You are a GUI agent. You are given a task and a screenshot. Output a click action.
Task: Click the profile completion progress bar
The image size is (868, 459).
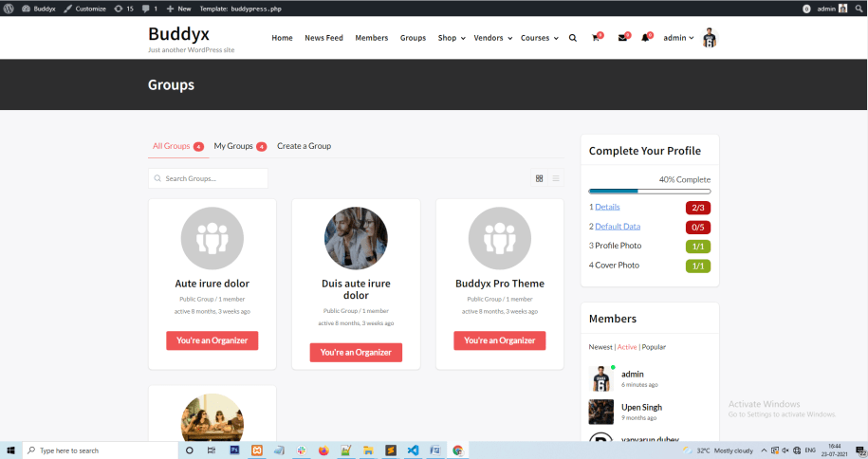point(650,191)
